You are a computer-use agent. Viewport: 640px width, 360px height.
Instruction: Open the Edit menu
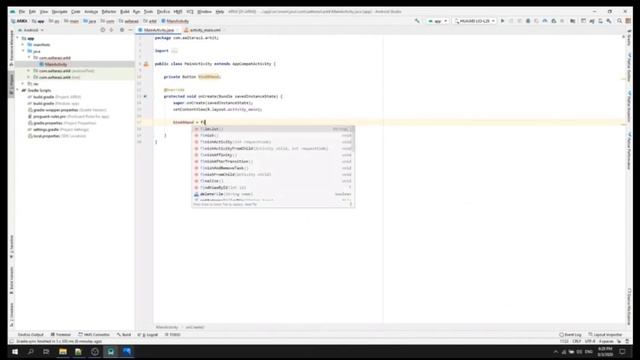click(32, 12)
